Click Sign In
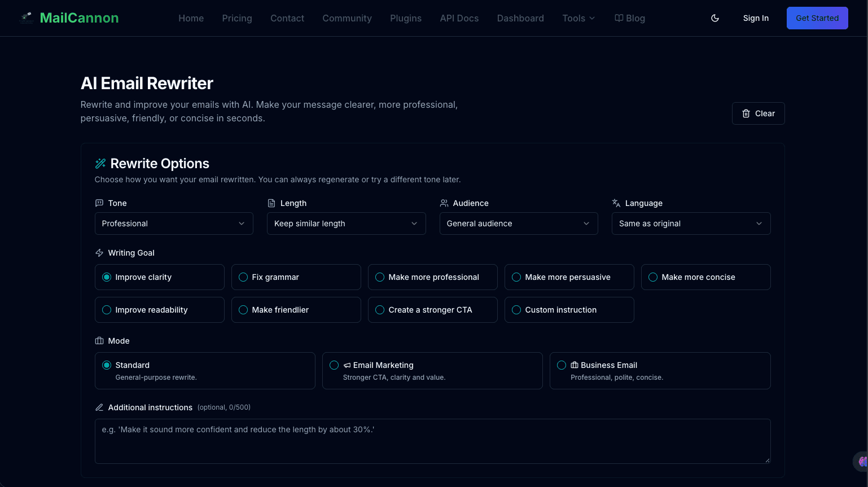Viewport: 868px width, 487px height. [x=756, y=18]
